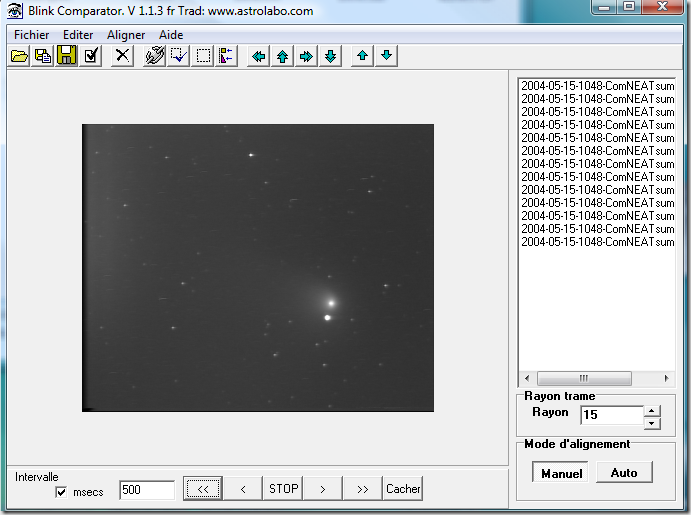
Task: Click the STOP button
Action: coord(283,488)
